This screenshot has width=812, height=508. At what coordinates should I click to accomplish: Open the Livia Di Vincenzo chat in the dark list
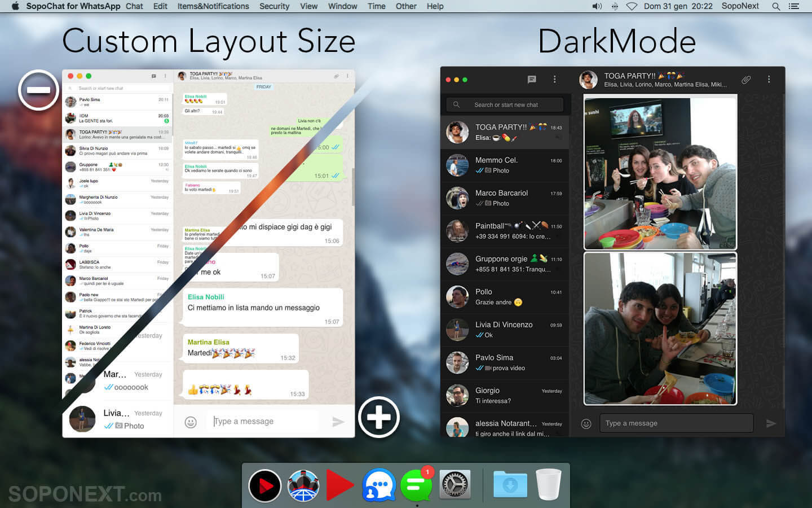pos(505,330)
